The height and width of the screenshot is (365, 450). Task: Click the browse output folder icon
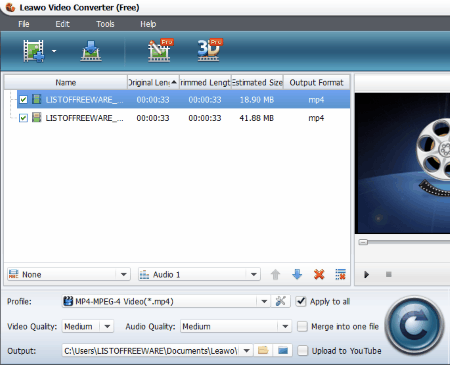coord(263,351)
